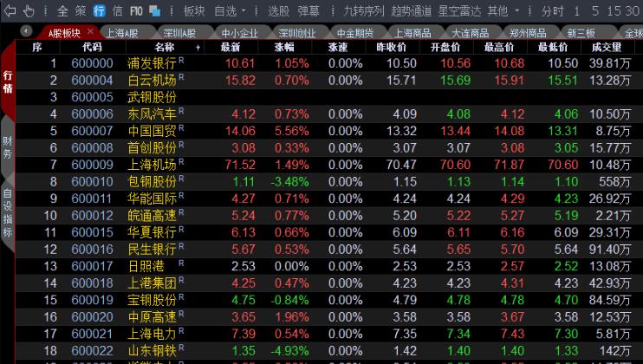Image resolution: width=643 pixels, height=364 pixels.
Task: Expand the 自选 dropdown arrow
Action: pos(244,10)
